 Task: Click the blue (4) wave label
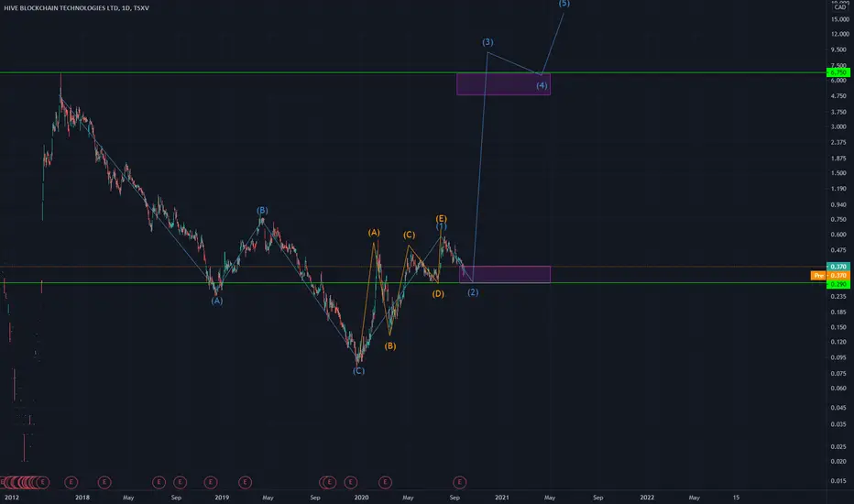pos(542,85)
